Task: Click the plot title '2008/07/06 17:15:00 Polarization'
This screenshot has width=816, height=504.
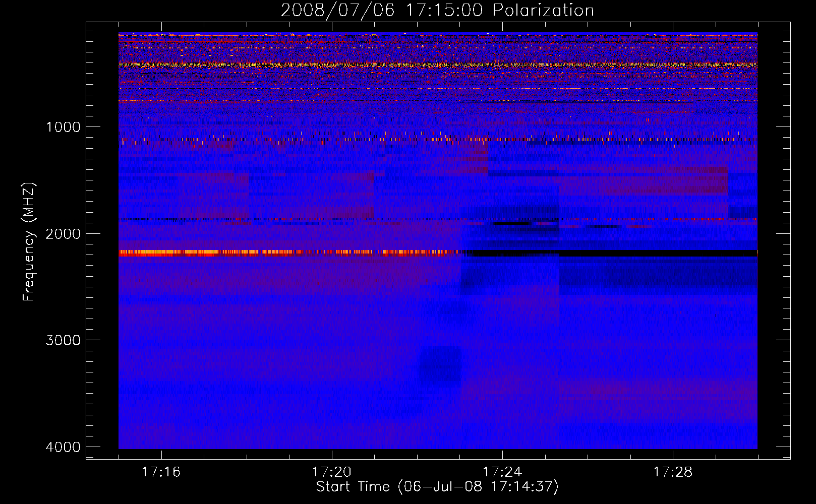Action: [x=437, y=10]
